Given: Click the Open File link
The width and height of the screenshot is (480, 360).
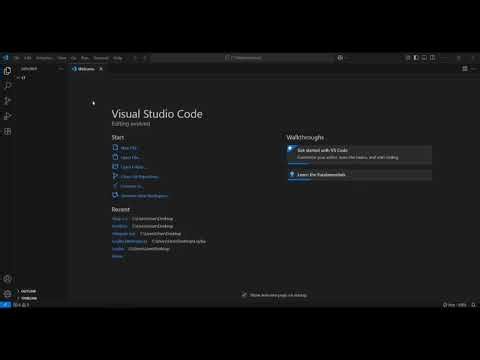Looking at the screenshot, I should (130, 157).
